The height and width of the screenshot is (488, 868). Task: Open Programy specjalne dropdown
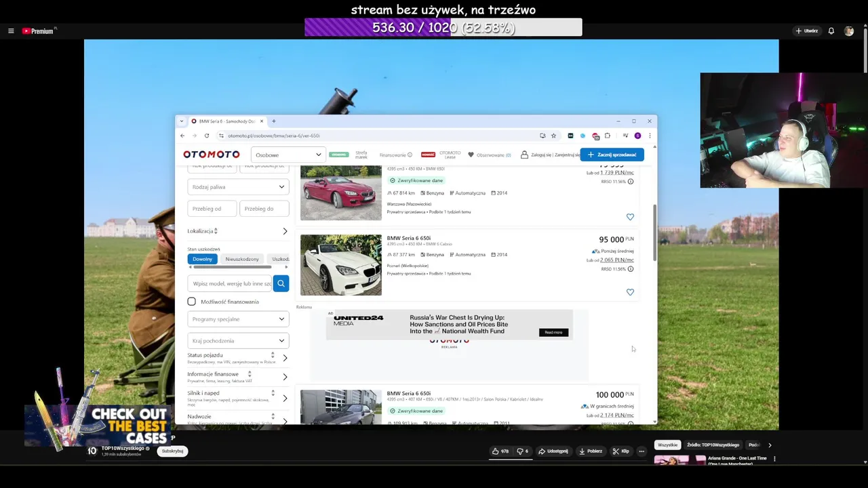(238, 319)
